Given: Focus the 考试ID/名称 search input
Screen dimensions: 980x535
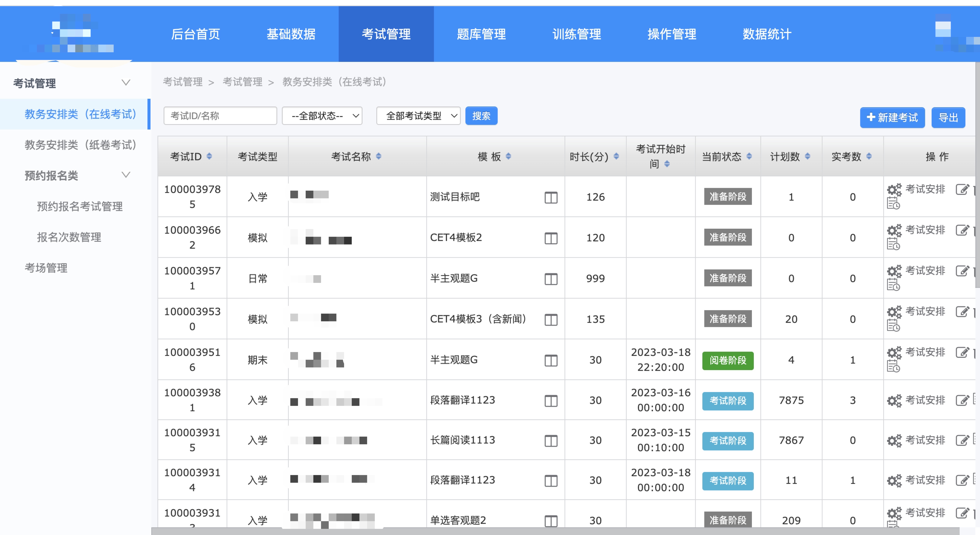Looking at the screenshot, I should [220, 116].
